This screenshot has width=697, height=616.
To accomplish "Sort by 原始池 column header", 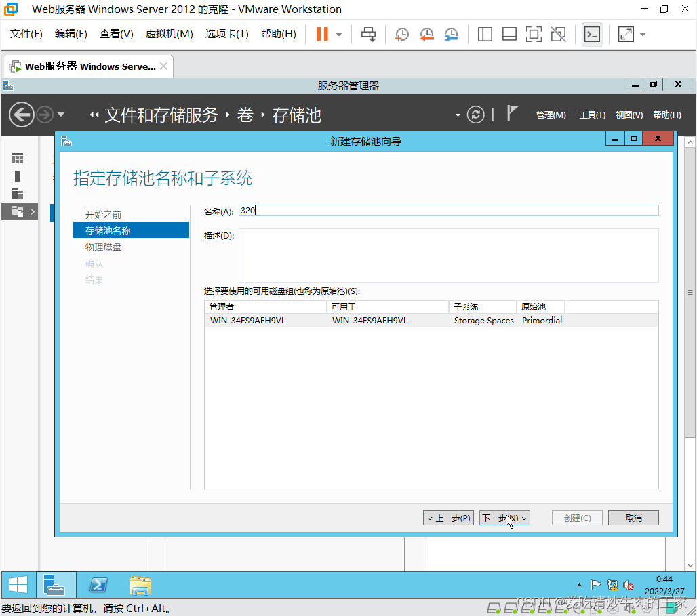I will 540,307.
